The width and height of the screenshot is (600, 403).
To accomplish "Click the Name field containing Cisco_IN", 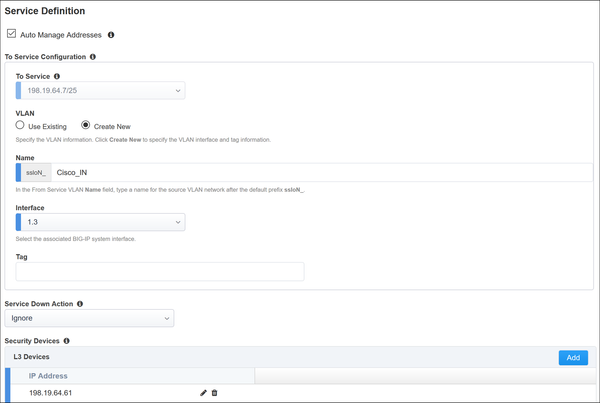I will click(321, 173).
